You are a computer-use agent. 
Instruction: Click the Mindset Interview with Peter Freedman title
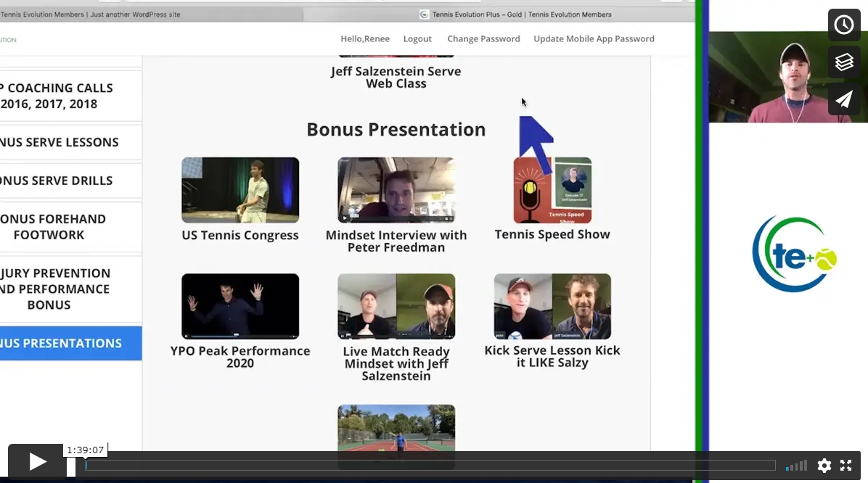point(396,241)
